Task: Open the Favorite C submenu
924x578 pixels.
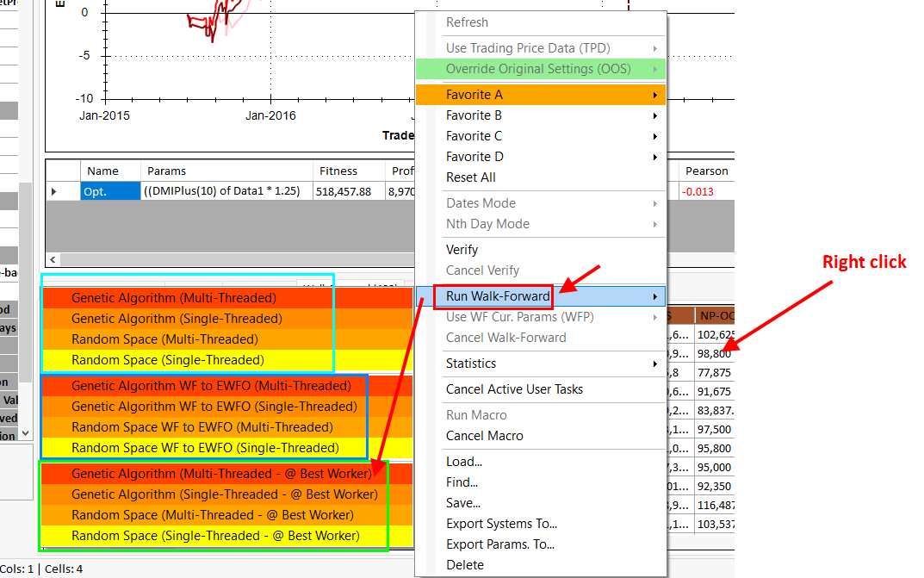Action: (474, 136)
